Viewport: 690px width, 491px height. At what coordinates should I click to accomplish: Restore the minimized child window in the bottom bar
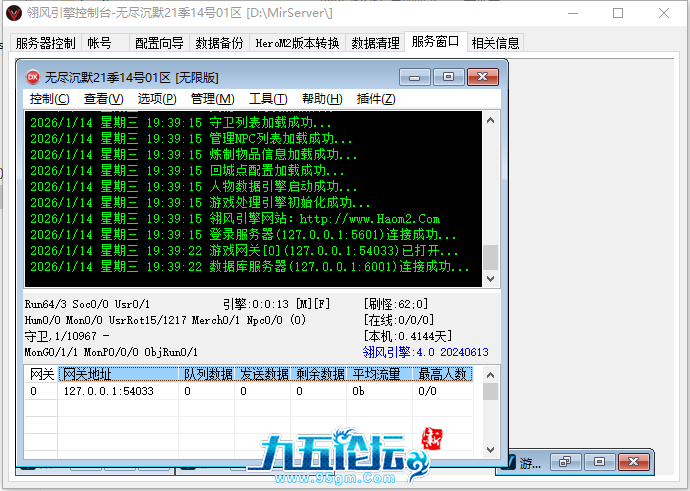[x=565, y=462]
